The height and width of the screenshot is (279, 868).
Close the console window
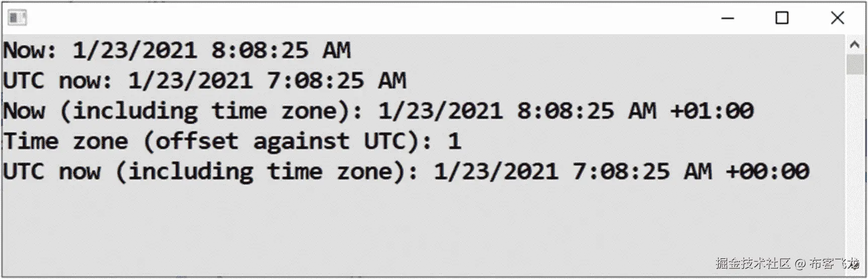[837, 18]
